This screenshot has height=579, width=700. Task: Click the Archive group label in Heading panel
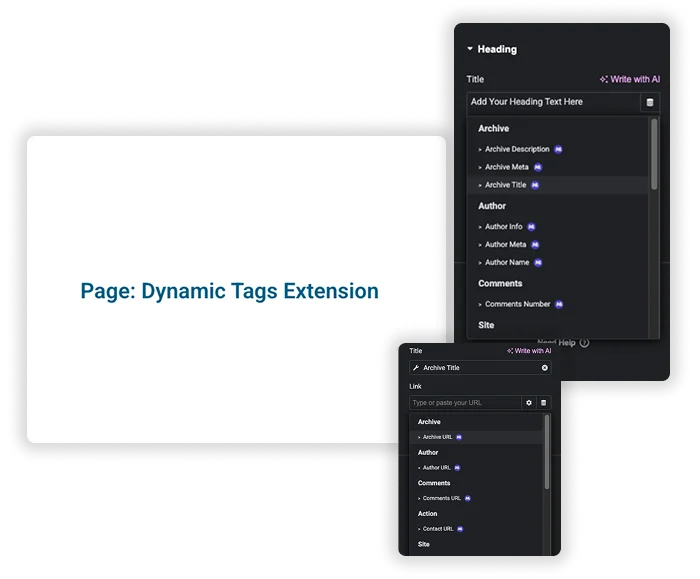pyautogui.click(x=493, y=129)
